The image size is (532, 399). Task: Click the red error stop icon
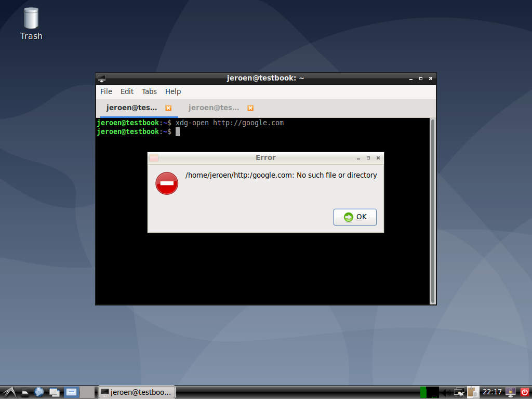167,183
